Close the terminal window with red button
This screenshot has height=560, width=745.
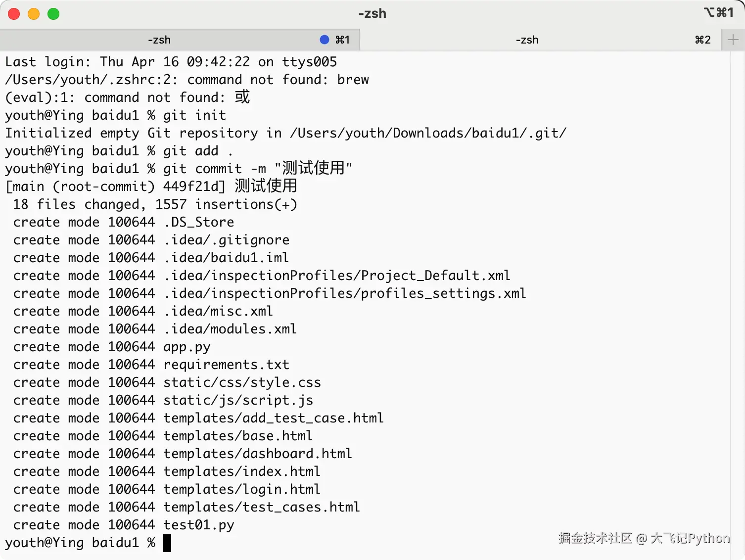point(14,14)
